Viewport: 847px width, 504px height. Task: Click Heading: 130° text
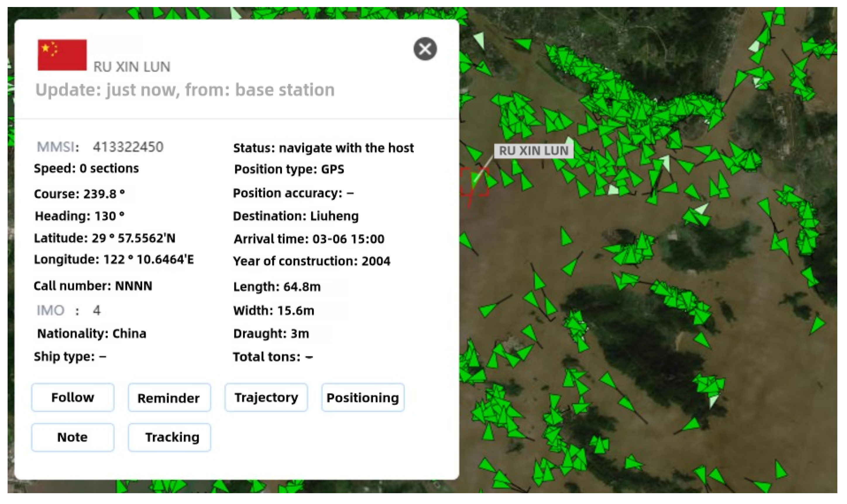80,216
